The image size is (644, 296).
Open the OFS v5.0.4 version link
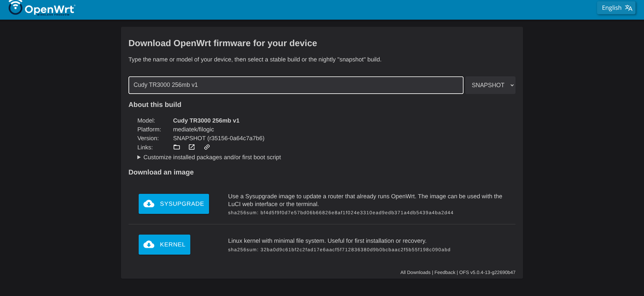coord(487,273)
